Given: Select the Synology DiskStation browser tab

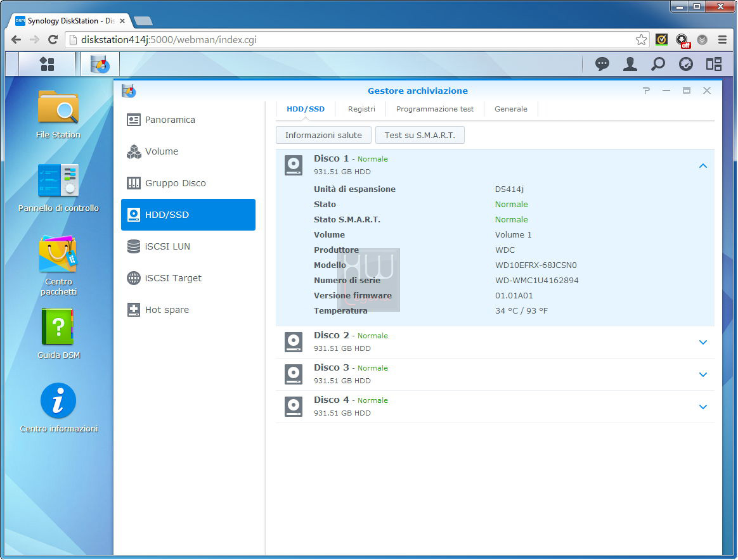Looking at the screenshot, I should (70, 21).
